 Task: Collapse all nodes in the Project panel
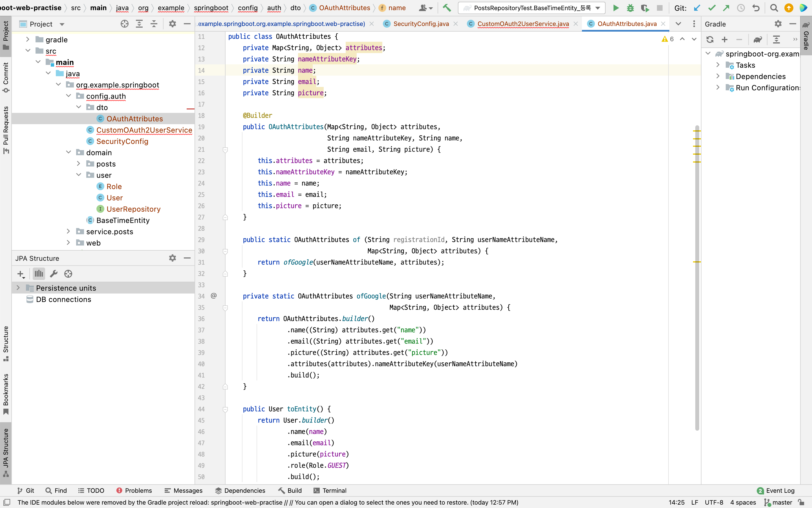[154, 24]
